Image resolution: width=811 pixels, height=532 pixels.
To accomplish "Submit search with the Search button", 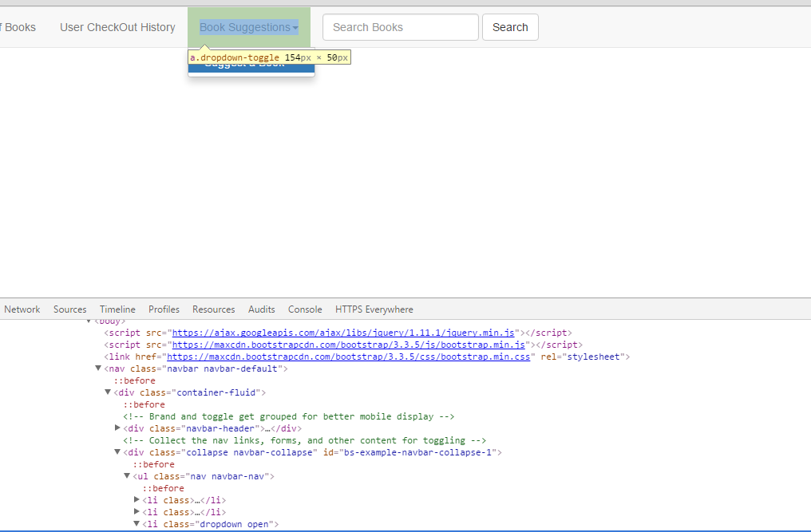I will coord(510,27).
